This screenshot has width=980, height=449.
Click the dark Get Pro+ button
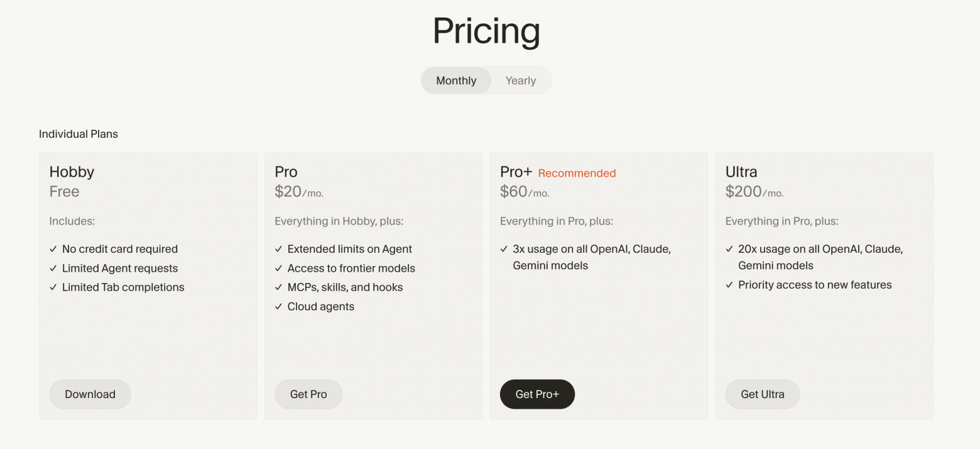click(x=537, y=394)
